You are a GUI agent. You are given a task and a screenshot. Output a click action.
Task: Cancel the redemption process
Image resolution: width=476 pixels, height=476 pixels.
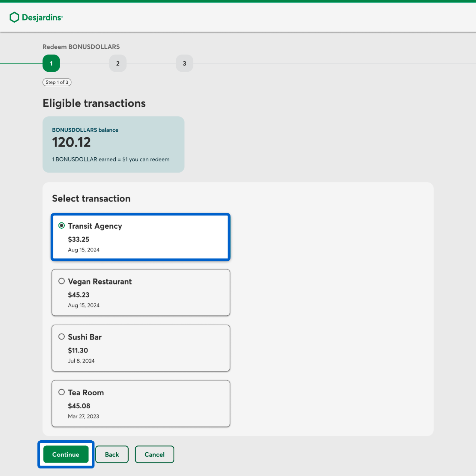(154, 454)
